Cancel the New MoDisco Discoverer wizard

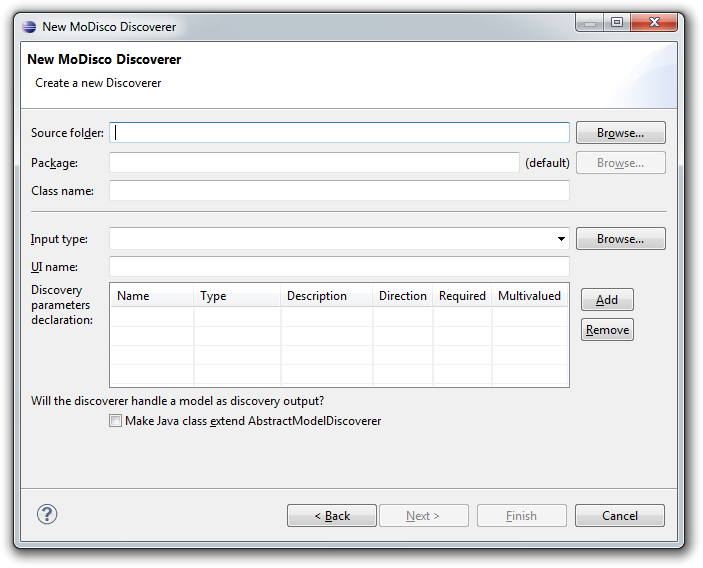click(x=620, y=516)
